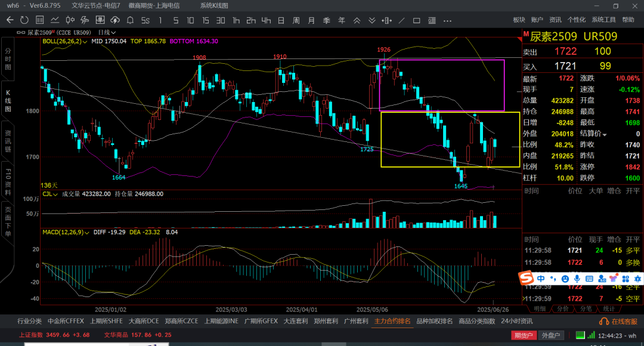This screenshot has height=346, width=644.
Task: Open the 分时图 side panel tab
Action: (x=8, y=59)
